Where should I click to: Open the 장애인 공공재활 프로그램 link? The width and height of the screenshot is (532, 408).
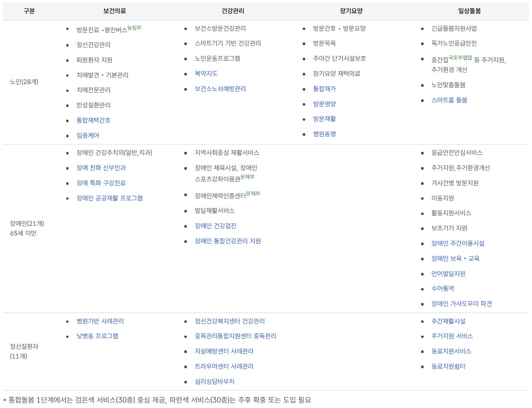point(109,198)
